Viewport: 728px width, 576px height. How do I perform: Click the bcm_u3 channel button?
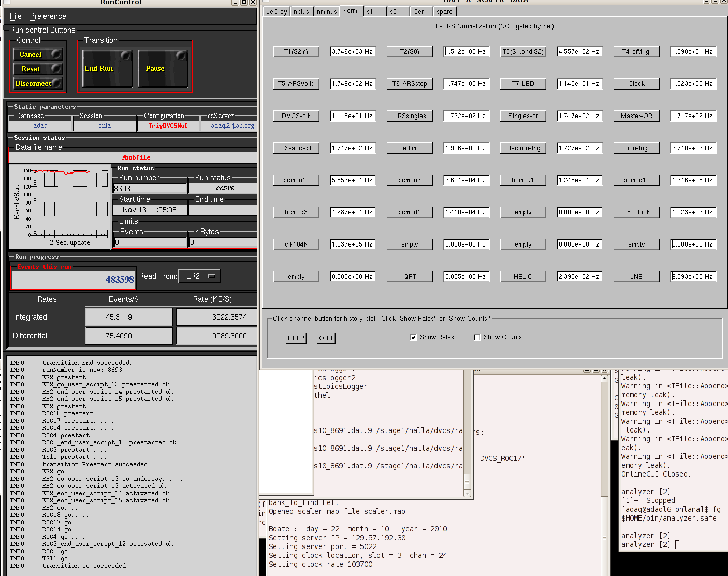click(410, 180)
